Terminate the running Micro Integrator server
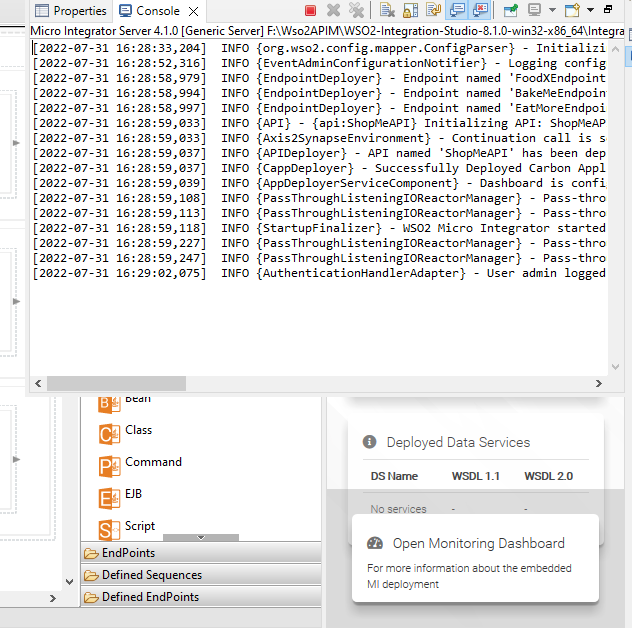632x628 pixels. coord(310,10)
